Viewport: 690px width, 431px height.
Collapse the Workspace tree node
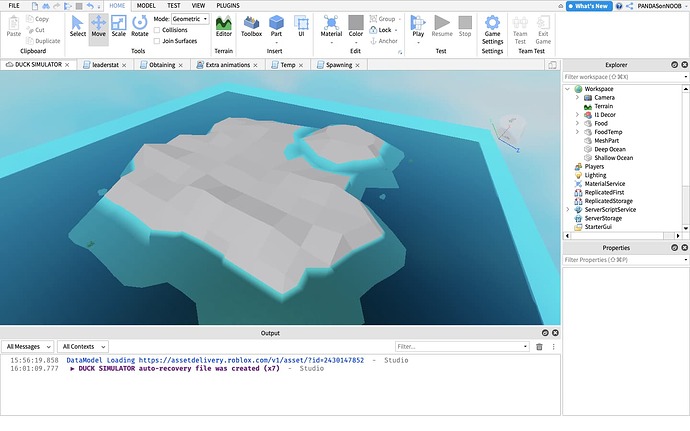(x=568, y=89)
